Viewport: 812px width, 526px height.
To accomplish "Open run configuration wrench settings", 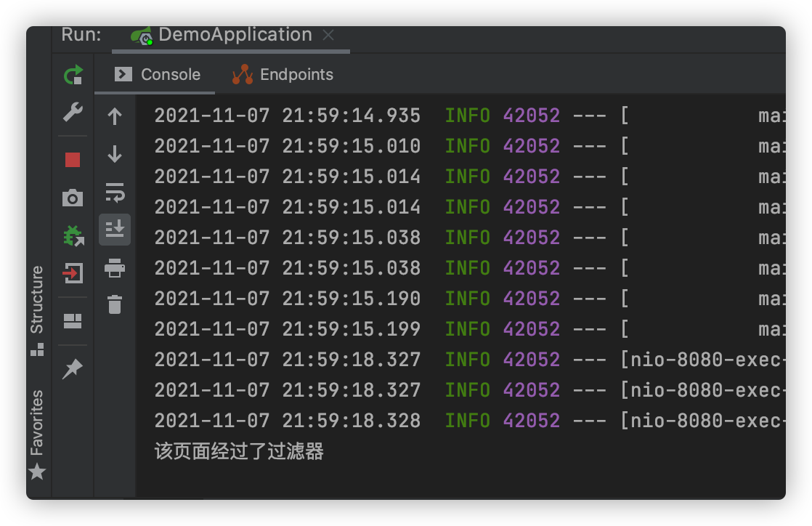I will tap(73, 112).
